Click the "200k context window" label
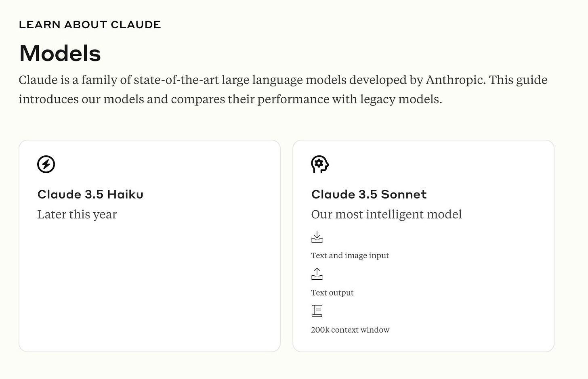588x379 pixels. [350, 330]
